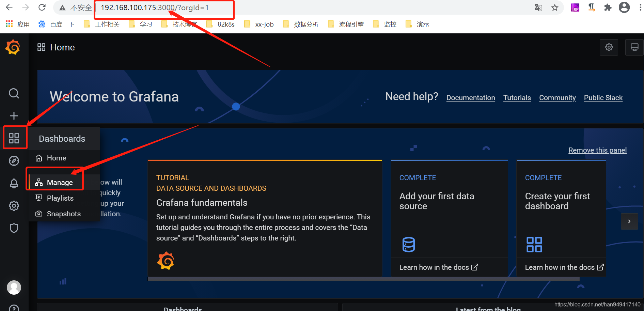644x311 pixels.
Task: Click Learn how in docs under data source
Action: [439, 267]
